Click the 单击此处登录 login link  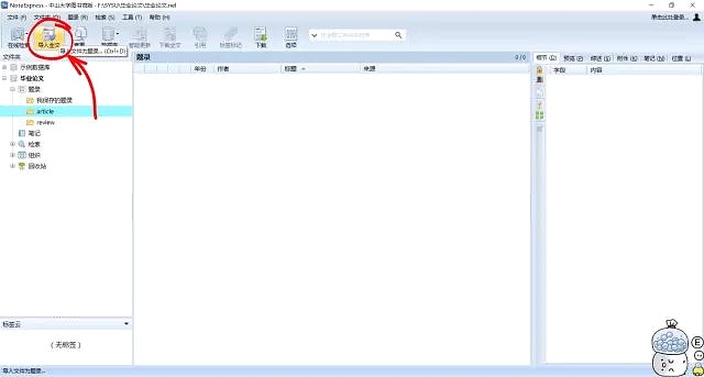(670, 17)
